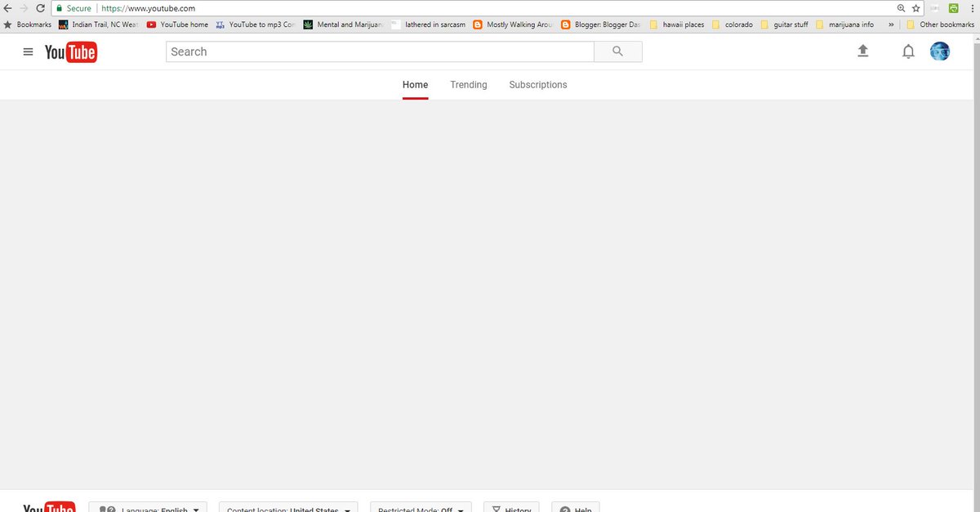This screenshot has height=512, width=980.
Task: Click the green extension icon in the toolbar
Action: 953,8
